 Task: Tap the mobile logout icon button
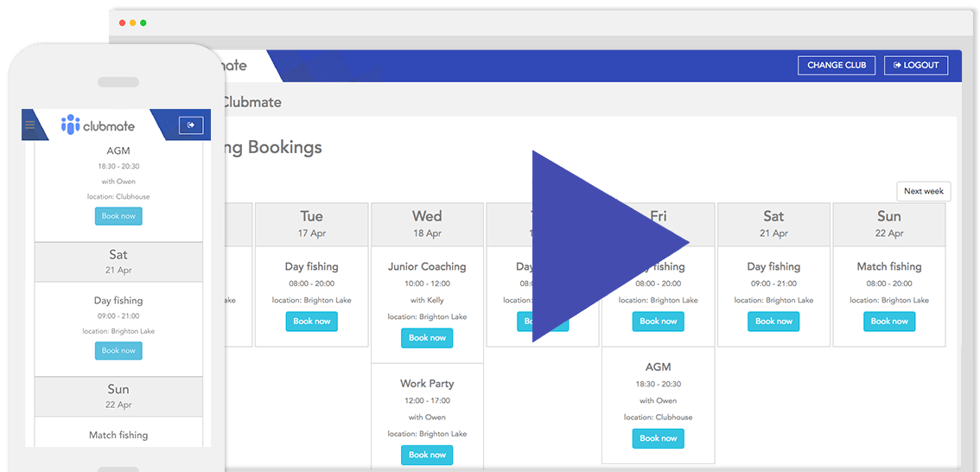pos(191,125)
